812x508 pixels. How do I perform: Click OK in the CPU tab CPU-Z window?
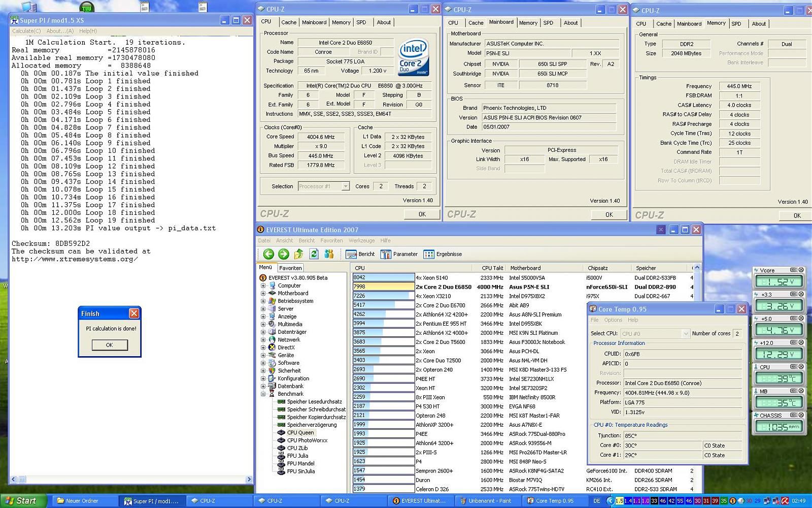pos(422,214)
